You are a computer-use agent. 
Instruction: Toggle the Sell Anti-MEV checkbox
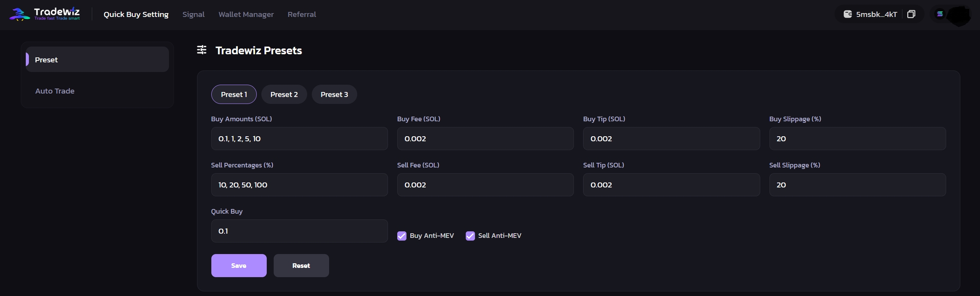(x=470, y=236)
